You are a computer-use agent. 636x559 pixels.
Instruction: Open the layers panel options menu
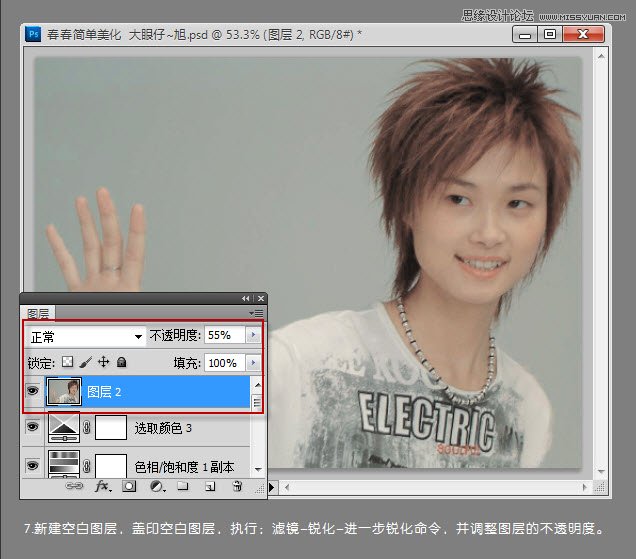pyautogui.click(x=256, y=313)
